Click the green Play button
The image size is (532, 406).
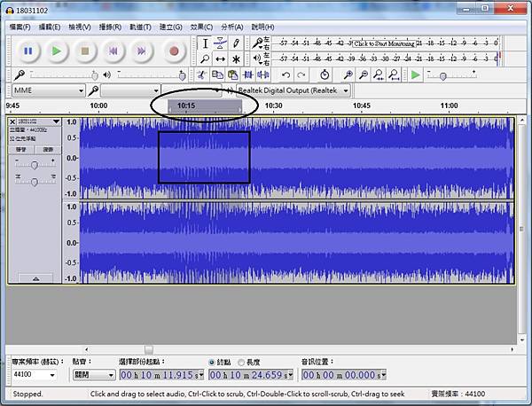tap(56, 51)
